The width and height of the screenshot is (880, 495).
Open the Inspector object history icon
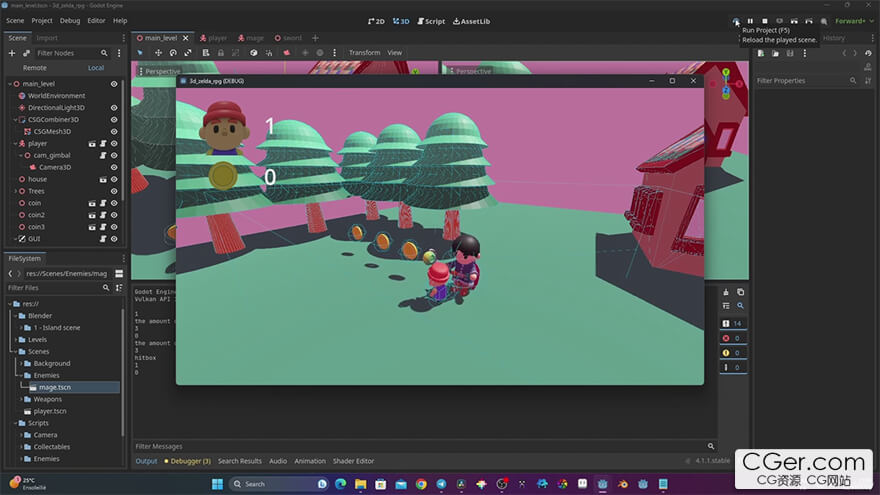coord(868,53)
